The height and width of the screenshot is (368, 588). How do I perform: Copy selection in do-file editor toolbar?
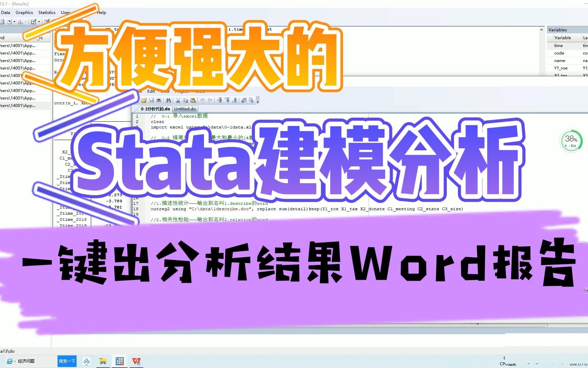coord(185,100)
